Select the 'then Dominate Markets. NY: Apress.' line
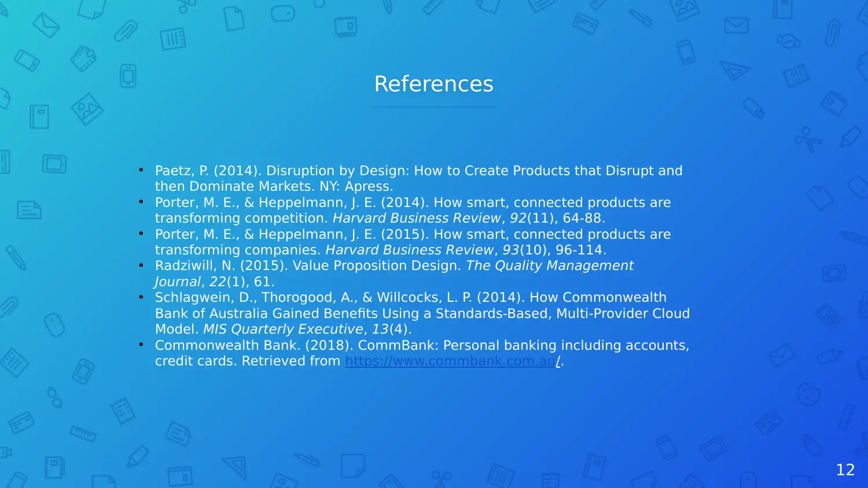Image resolution: width=868 pixels, height=488 pixels. [274, 187]
